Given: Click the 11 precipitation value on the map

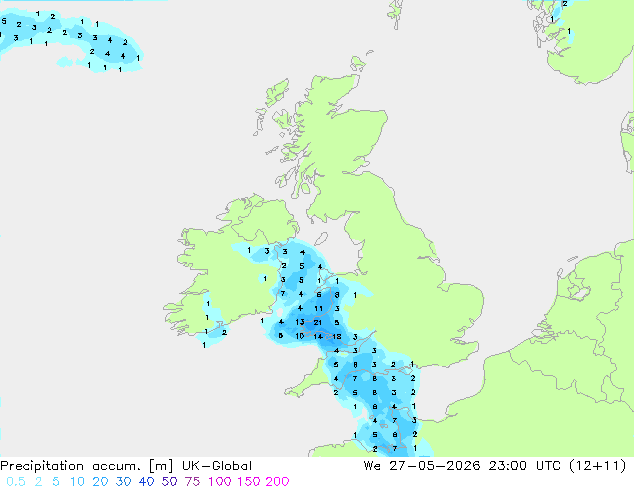Looking at the screenshot, I should 319,308.
